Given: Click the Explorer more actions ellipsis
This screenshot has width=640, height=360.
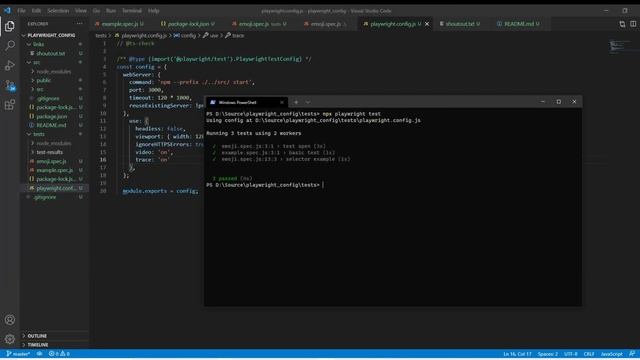Looking at the screenshot, I should [80, 24].
